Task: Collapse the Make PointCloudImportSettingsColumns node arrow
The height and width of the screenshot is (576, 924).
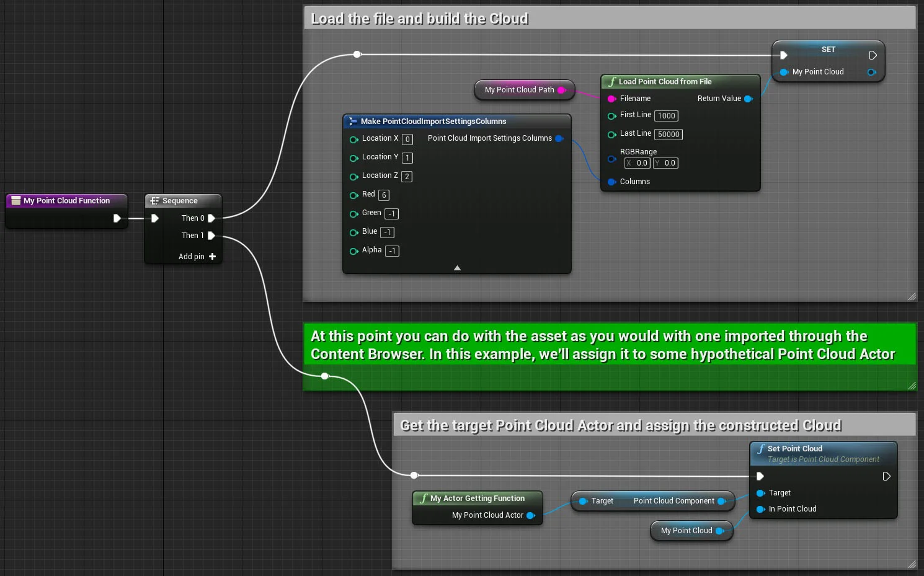Action: 457,268
